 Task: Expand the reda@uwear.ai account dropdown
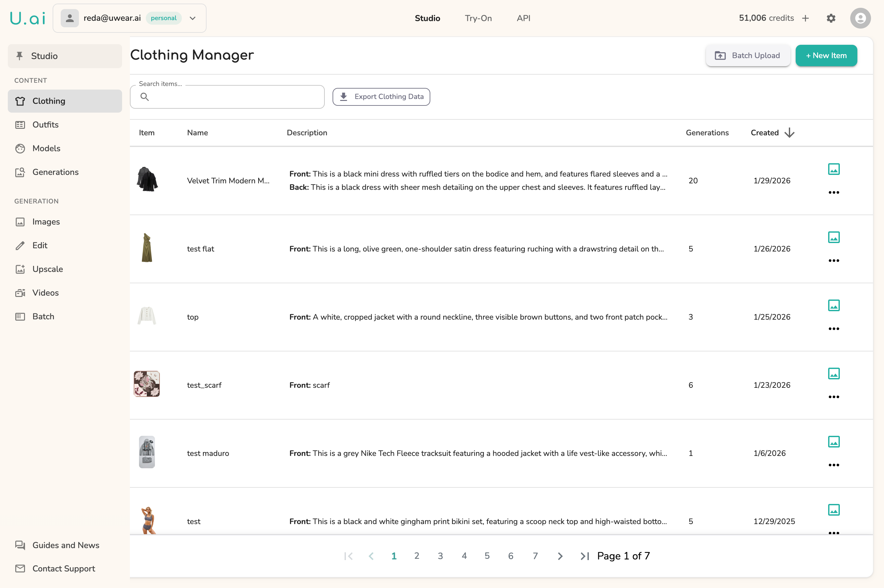coord(193,18)
